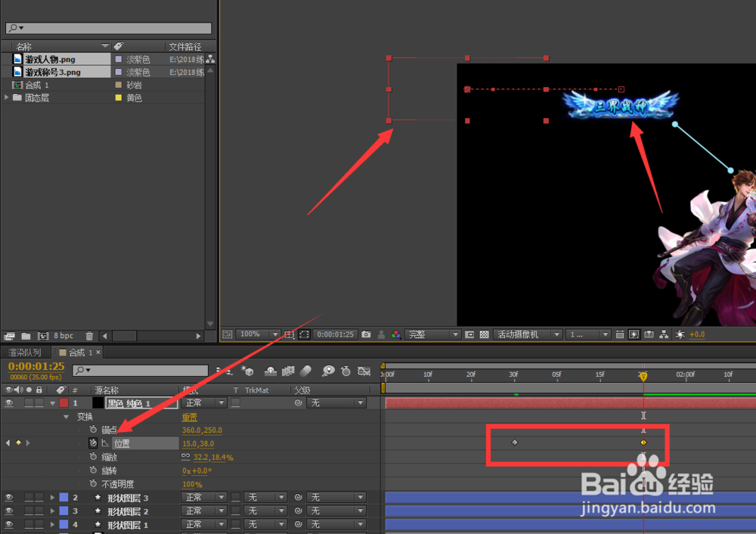The height and width of the screenshot is (534, 756).
Task: Open the Show Channel RGB color icon
Action: (396, 334)
